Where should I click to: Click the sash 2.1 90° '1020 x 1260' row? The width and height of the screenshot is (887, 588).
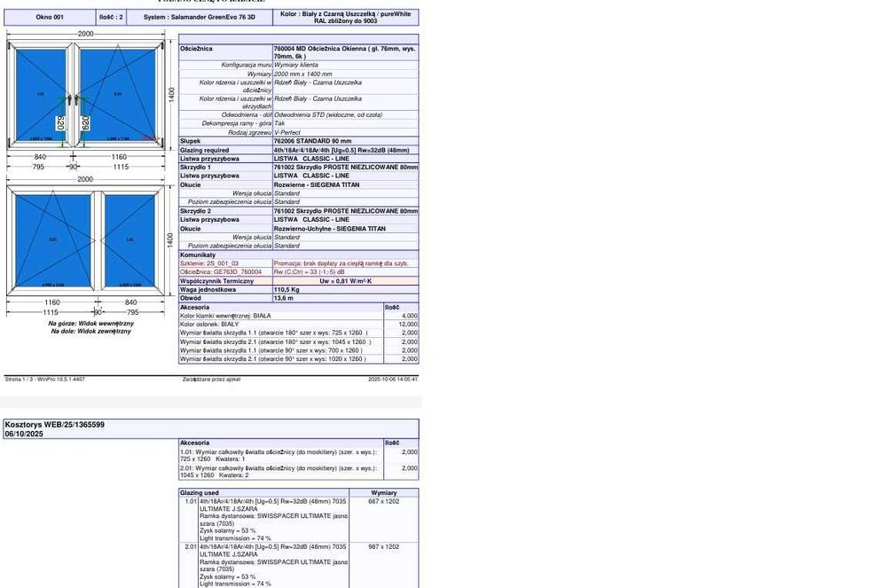(281, 359)
